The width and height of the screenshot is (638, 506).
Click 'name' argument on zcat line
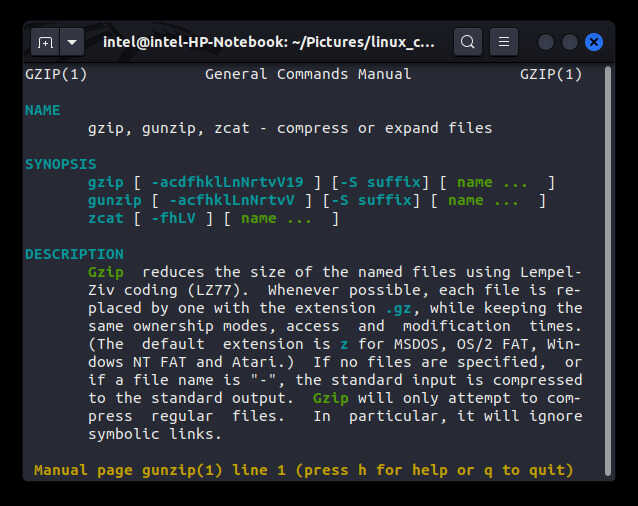259,218
